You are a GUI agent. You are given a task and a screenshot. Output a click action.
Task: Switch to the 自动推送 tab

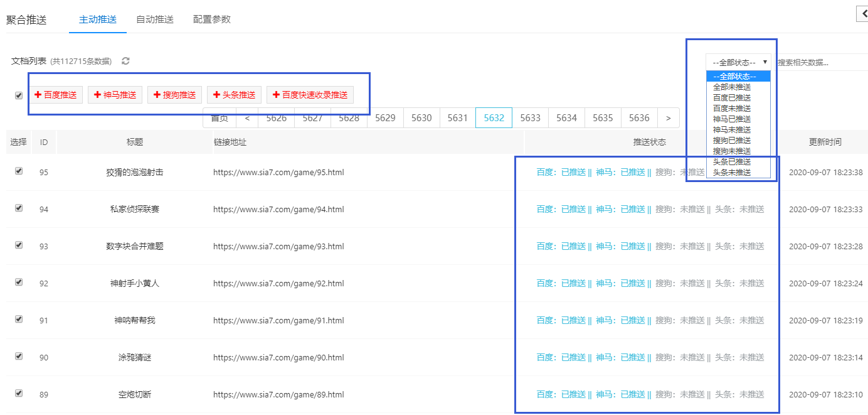(x=155, y=19)
